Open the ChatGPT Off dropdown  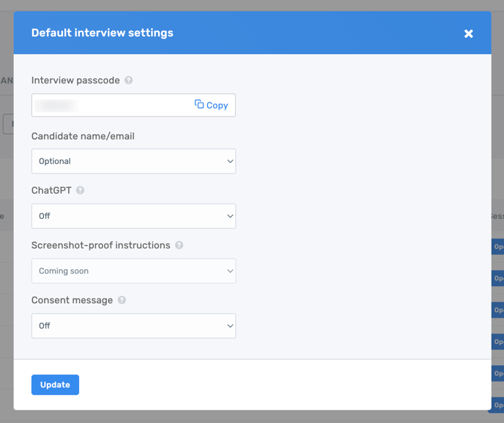133,216
